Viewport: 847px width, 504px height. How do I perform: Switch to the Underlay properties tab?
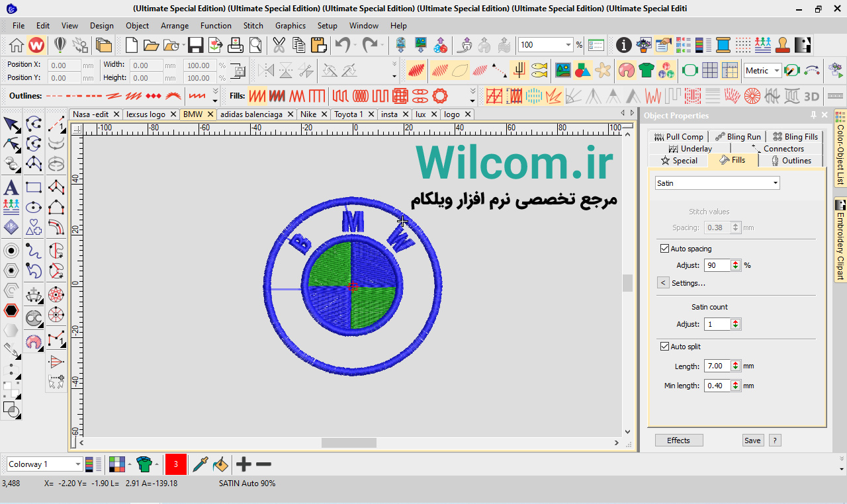pyautogui.click(x=690, y=149)
